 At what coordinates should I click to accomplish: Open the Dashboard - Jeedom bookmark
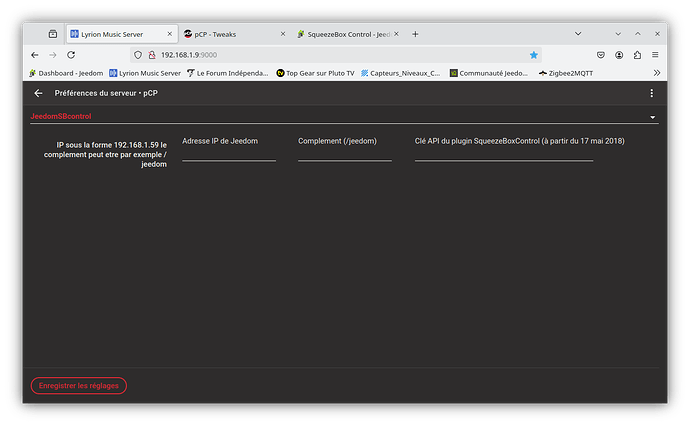click(66, 73)
